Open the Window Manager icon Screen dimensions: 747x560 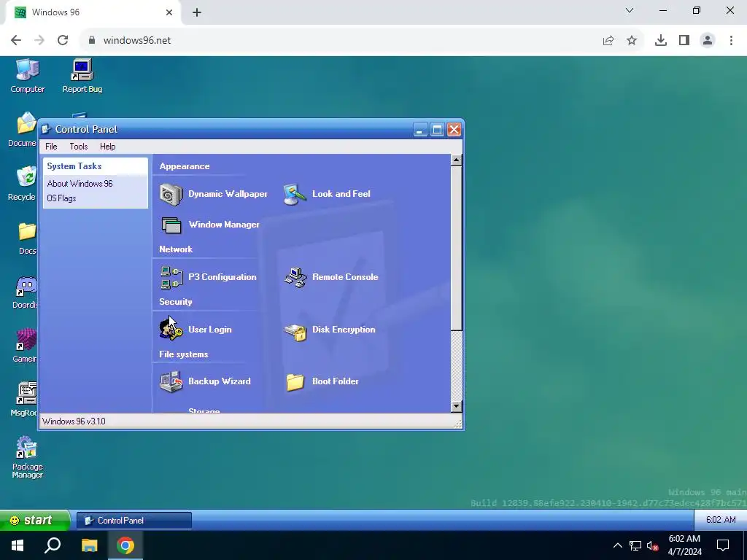click(x=171, y=225)
